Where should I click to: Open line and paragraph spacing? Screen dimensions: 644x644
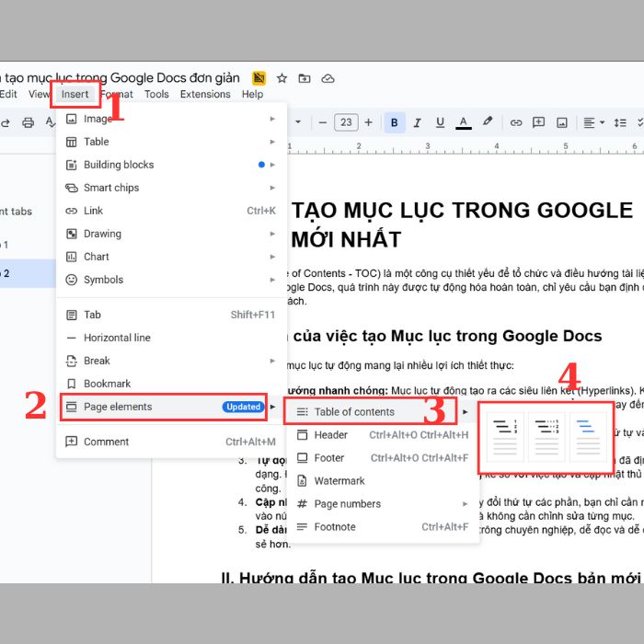pyautogui.click(x=620, y=122)
